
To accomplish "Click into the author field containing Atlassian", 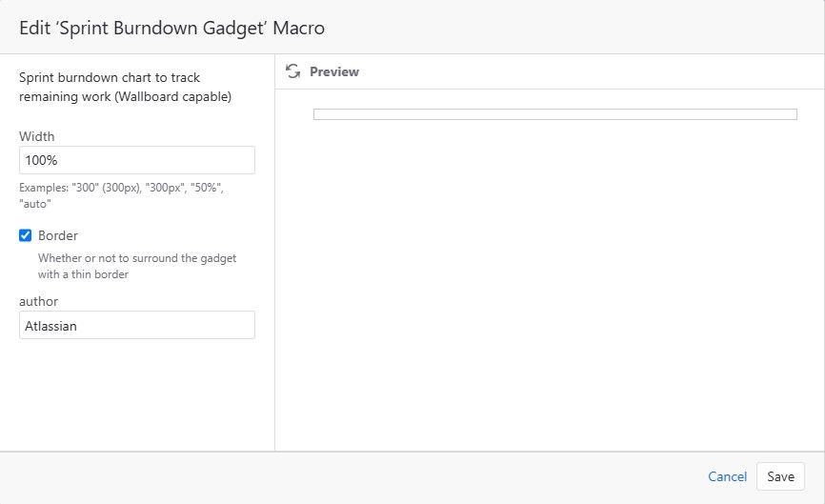I will pos(137,325).
